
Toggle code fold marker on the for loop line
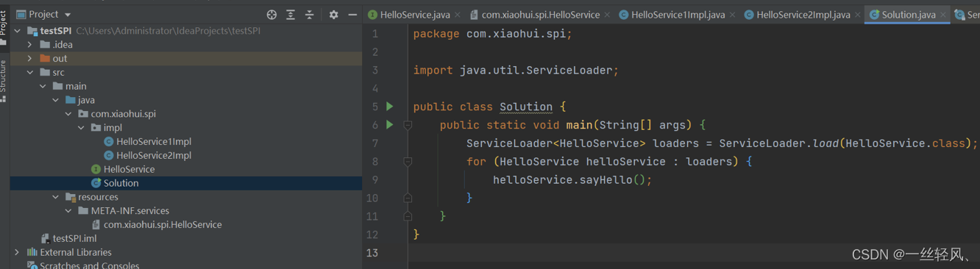tap(407, 162)
